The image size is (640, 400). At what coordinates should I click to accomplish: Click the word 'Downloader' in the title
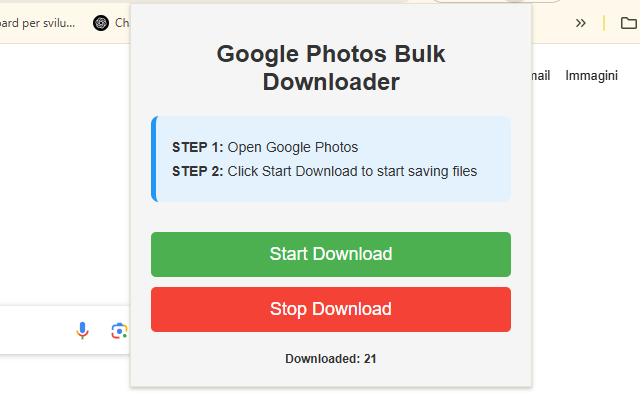[x=330, y=82]
